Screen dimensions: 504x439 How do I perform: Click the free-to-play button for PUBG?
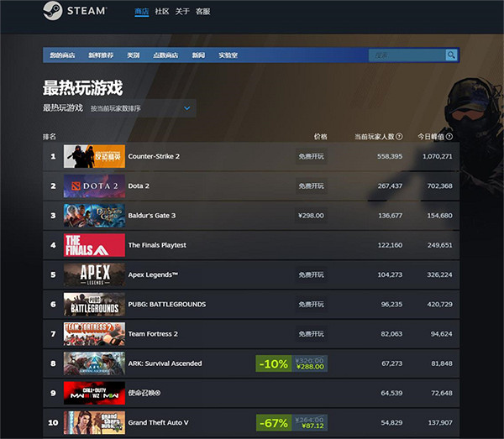tap(311, 304)
